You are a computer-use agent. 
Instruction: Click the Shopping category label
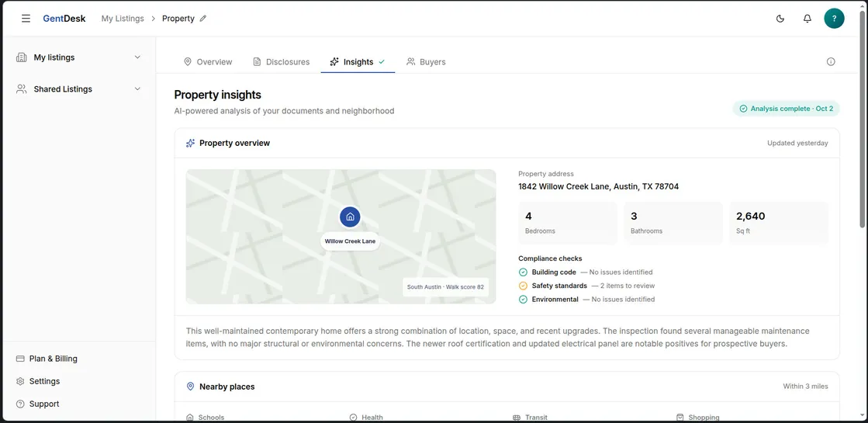pyautogui.click(x=704, y=418)
